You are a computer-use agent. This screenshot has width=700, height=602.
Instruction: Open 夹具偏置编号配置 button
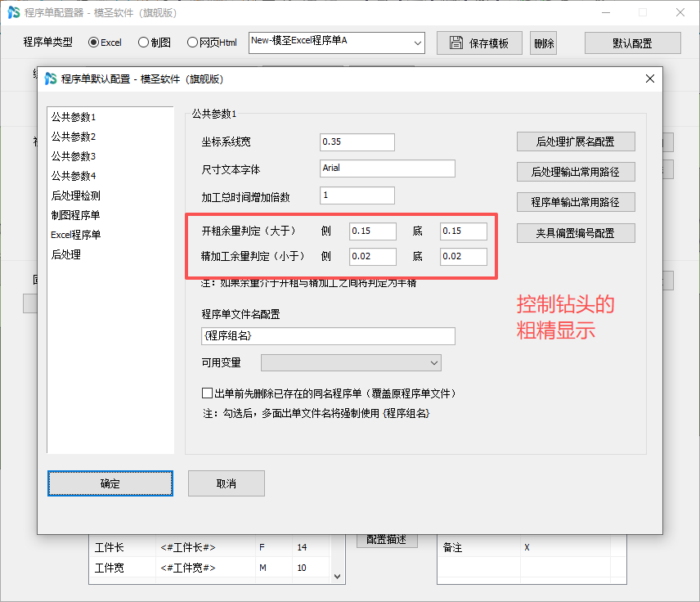pyautogui.click(x=576, y=233)
